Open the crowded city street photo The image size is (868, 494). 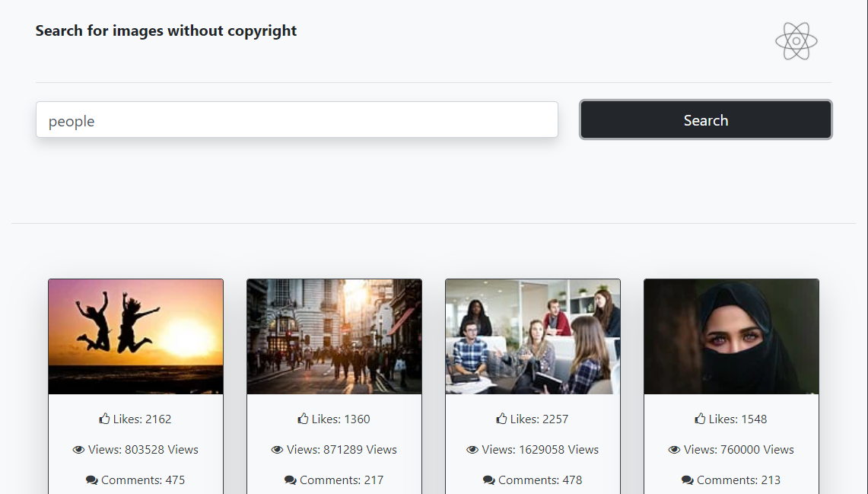pyautogui.click(x=334, y=336)
